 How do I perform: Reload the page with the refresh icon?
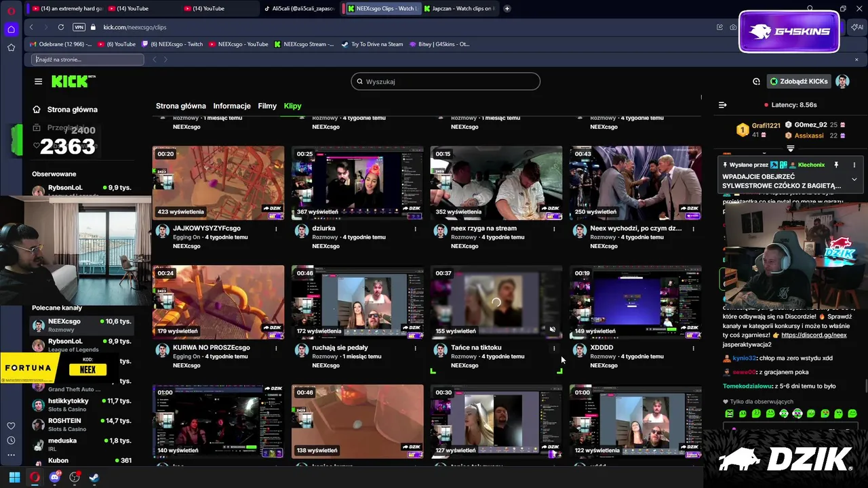[61, 27]
